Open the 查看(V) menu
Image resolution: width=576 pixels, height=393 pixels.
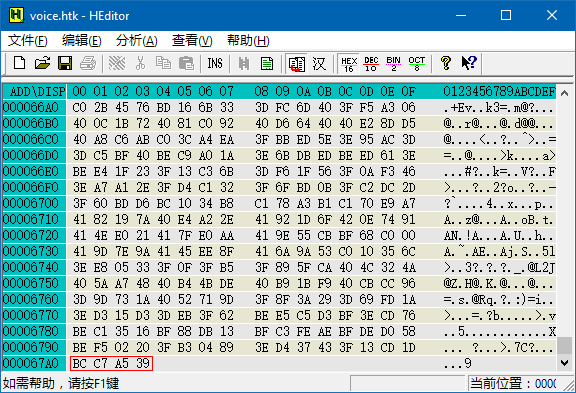(x=192, y=40)
